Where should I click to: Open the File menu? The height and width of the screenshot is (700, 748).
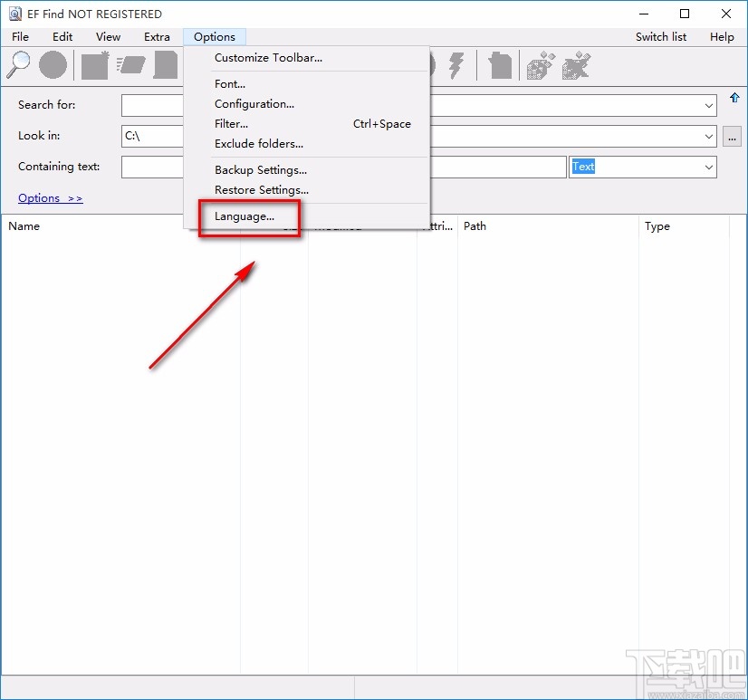(20, 37)
